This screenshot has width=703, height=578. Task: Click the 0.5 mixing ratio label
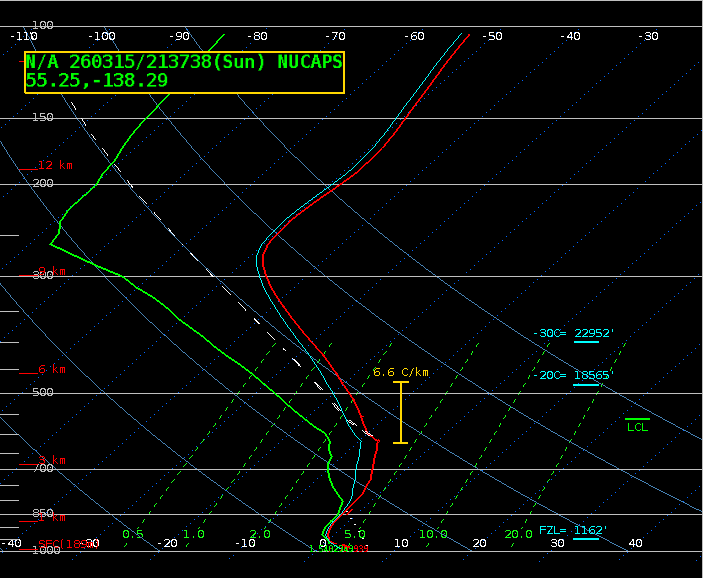point(132,534)
